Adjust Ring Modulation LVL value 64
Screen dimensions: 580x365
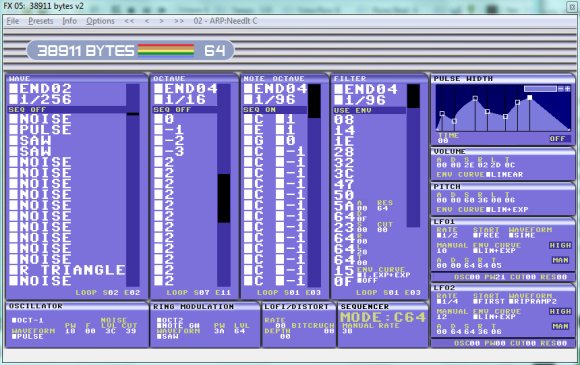pos(239,331)
